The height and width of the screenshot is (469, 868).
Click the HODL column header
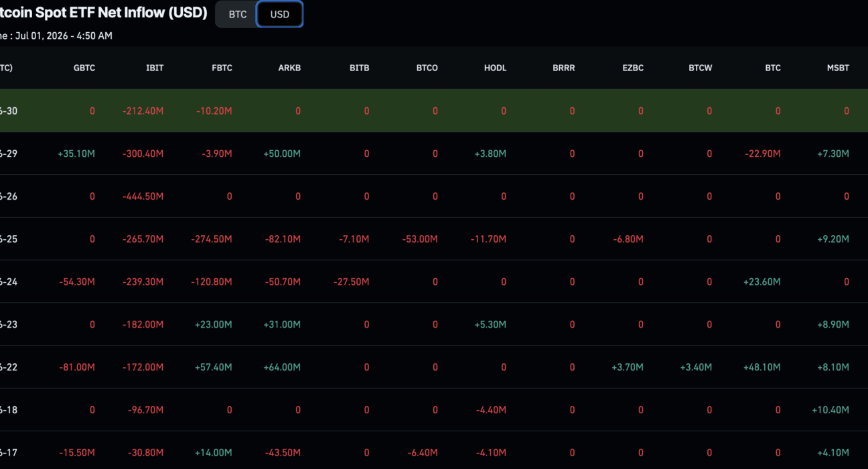pos(495,68)
